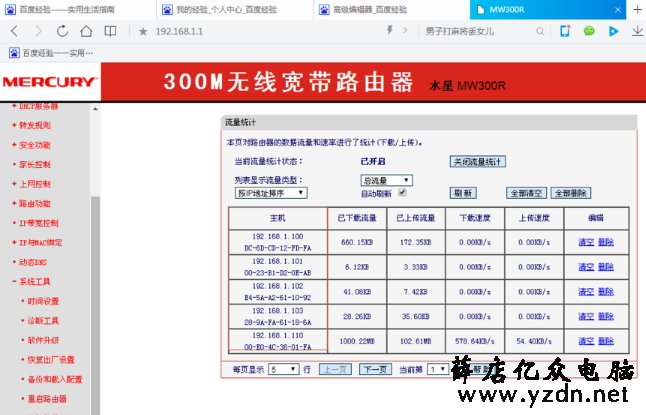
Task: Close the MW300R tab
Action: (618, 10)
